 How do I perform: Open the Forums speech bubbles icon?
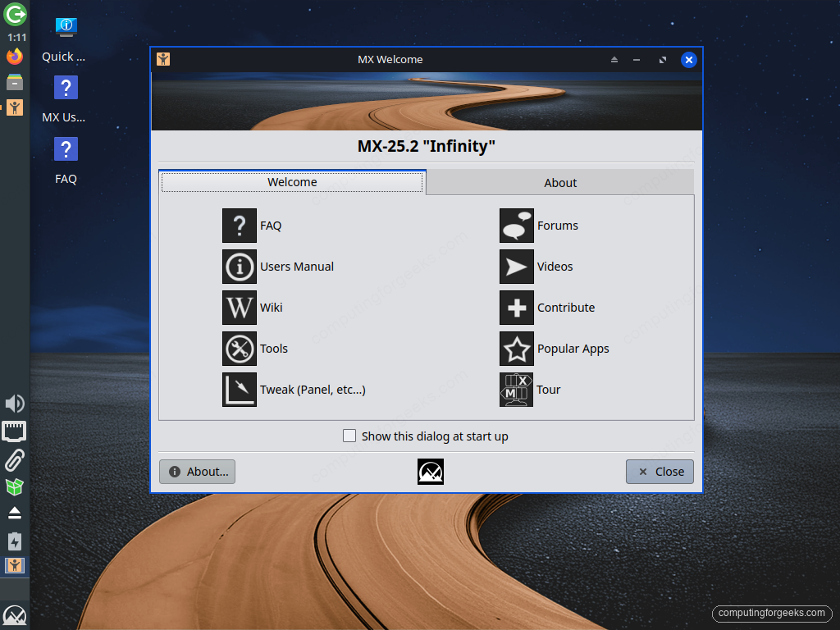coord(517,226)
